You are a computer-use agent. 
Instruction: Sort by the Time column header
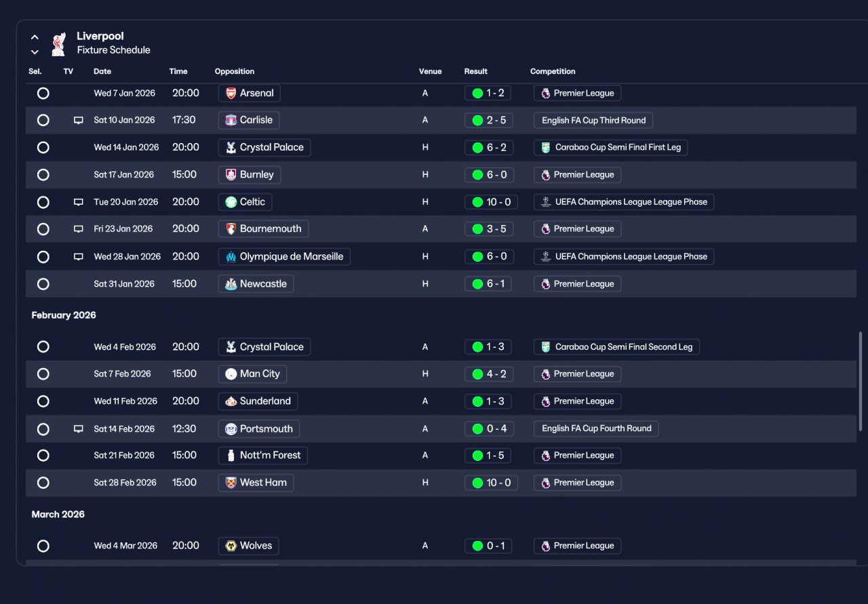[178, 71]
